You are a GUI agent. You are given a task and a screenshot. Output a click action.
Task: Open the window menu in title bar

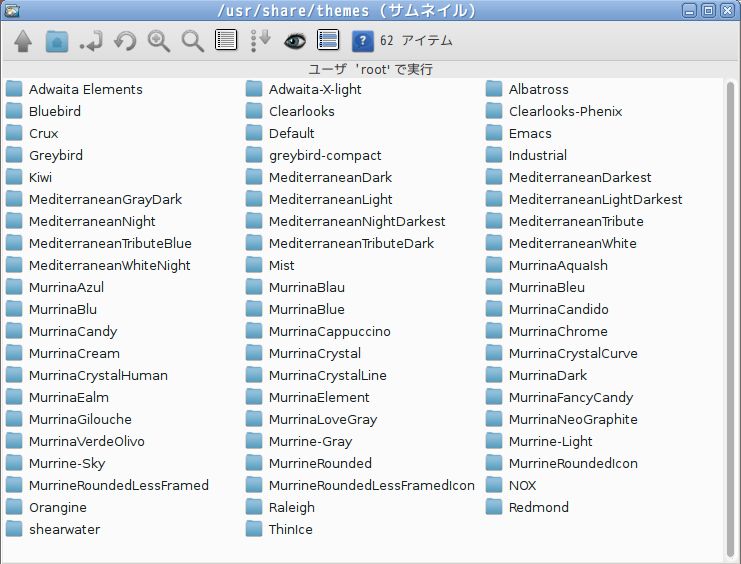pos(11,11)
